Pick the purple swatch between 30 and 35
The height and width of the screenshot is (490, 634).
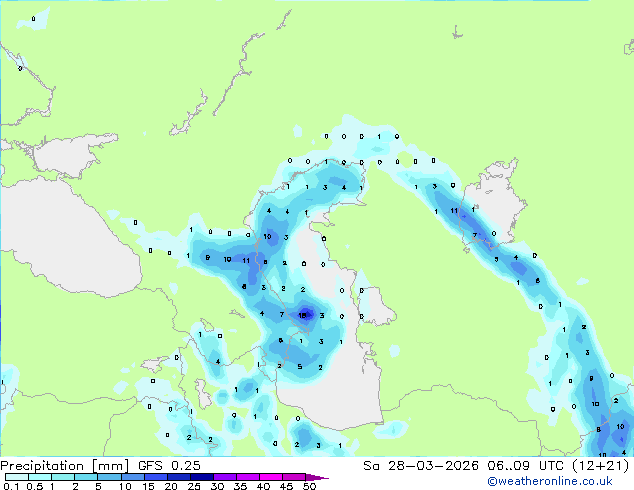tap(224, 477)
